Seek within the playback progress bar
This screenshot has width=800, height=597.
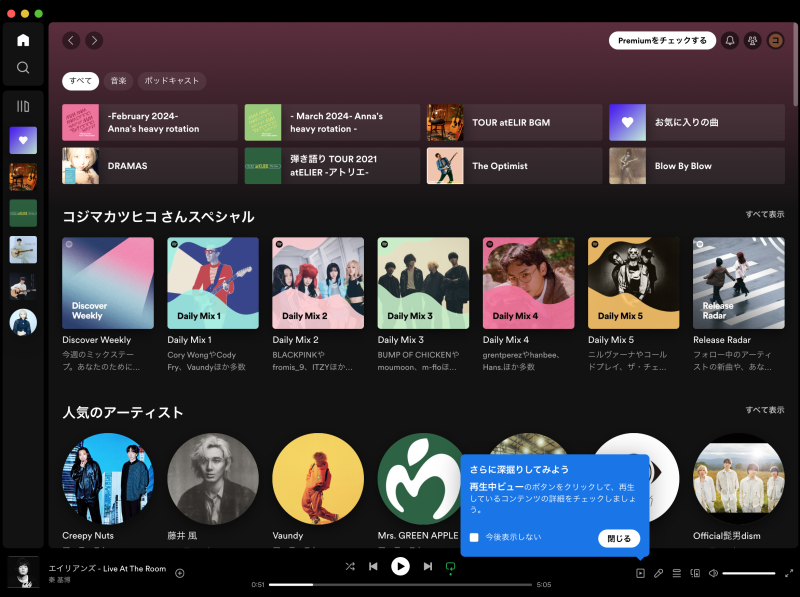(401, 585)
